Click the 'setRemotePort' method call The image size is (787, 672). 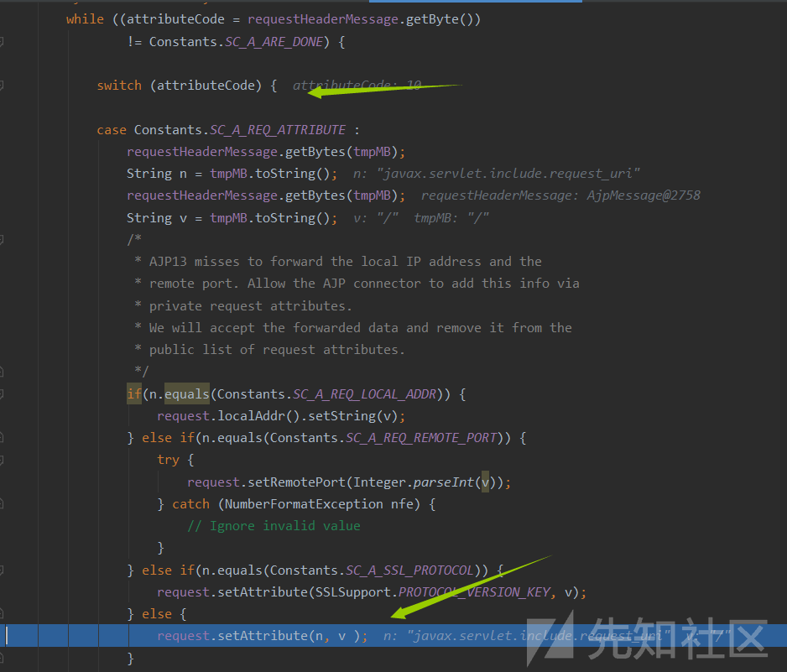click(x=297, y=482)
